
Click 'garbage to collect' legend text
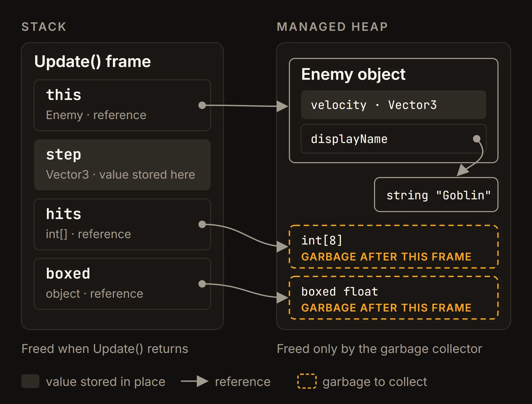[x=375, y=382]
